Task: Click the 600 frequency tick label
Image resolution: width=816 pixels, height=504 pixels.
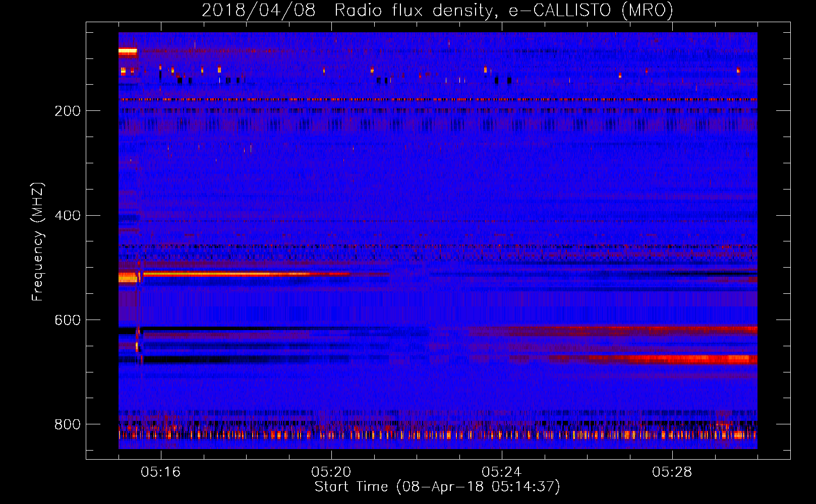Action: click(68, 321)
